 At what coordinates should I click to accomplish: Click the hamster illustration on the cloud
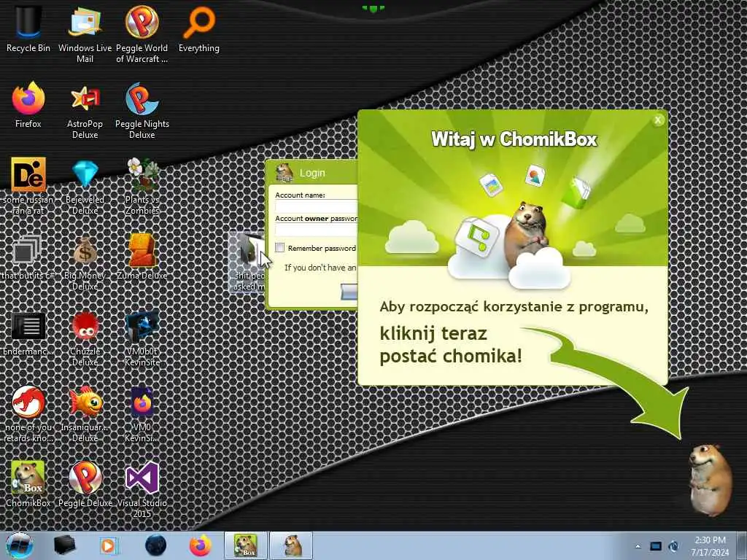click(x=526, y=236)
